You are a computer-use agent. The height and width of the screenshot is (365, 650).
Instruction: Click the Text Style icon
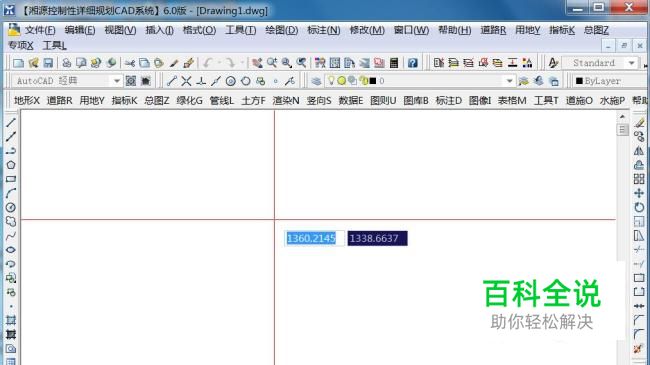(553, 63)
